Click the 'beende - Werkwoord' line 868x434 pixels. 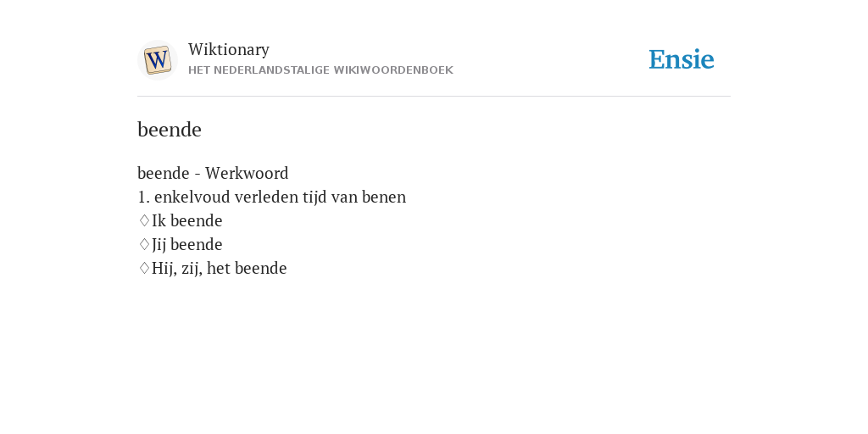213,173
